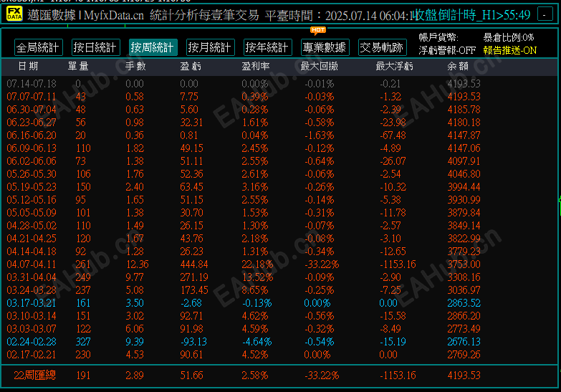Open the 專業數據 tab
Screen dimensions: 561x392
pos(325,47)
